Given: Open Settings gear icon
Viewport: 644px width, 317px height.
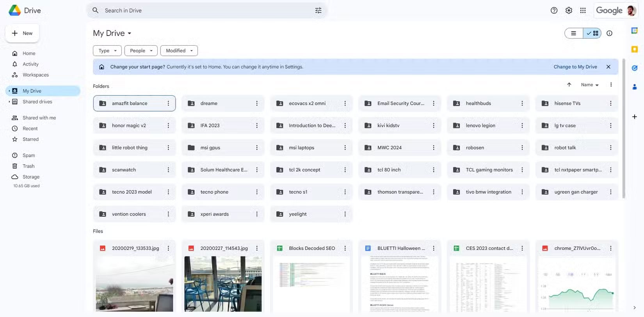Looking at the screenshot, I should point(569,11).
